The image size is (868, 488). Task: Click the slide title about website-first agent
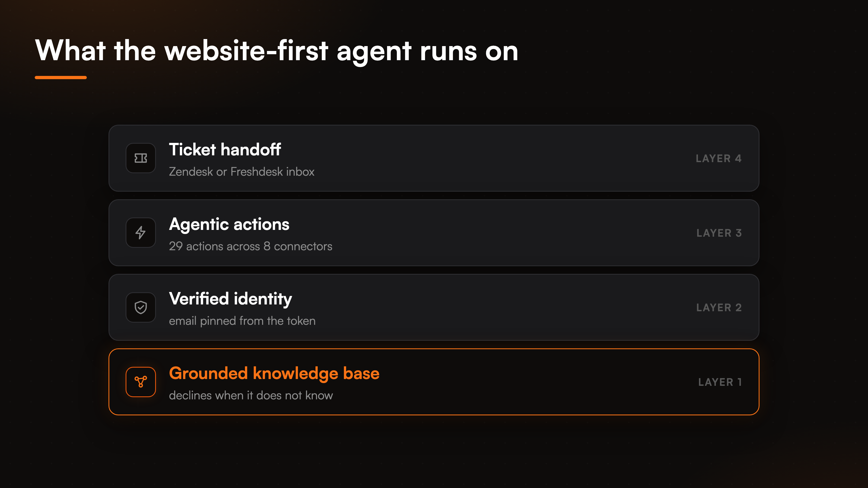point(277,51)
